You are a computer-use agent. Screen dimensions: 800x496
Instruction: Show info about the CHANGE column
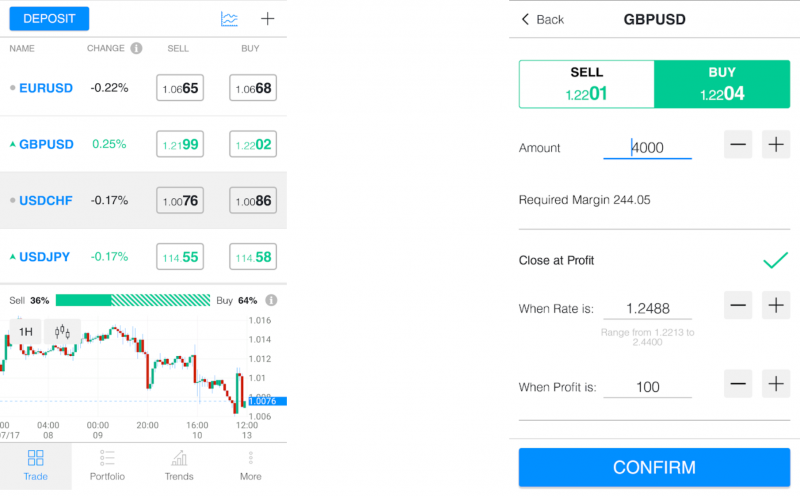136,48
